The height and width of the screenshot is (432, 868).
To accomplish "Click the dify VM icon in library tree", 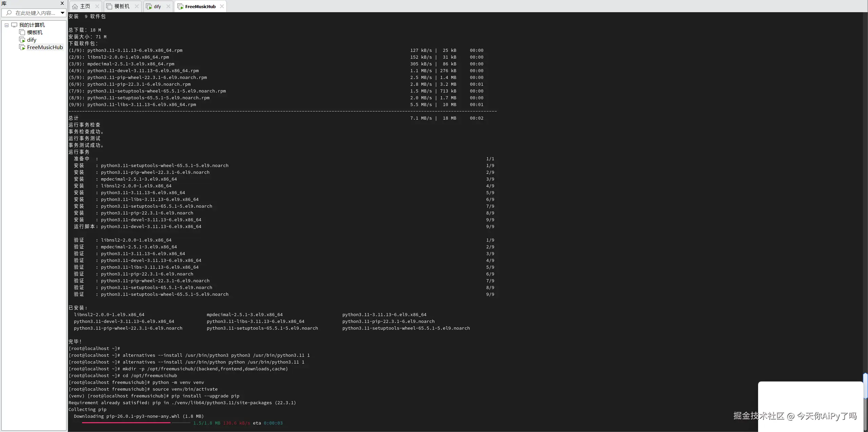I will [x=22, y=40].
